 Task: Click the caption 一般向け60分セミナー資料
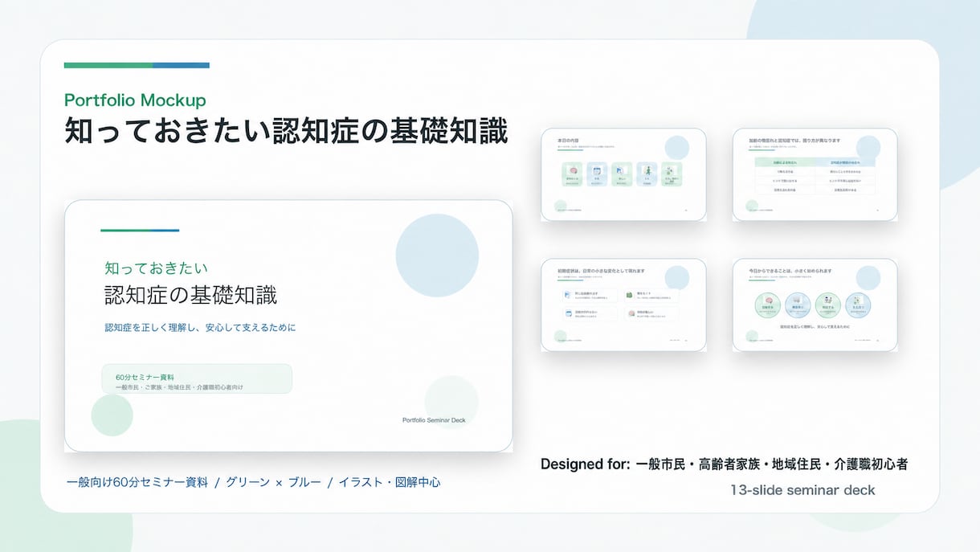point(137,482)
